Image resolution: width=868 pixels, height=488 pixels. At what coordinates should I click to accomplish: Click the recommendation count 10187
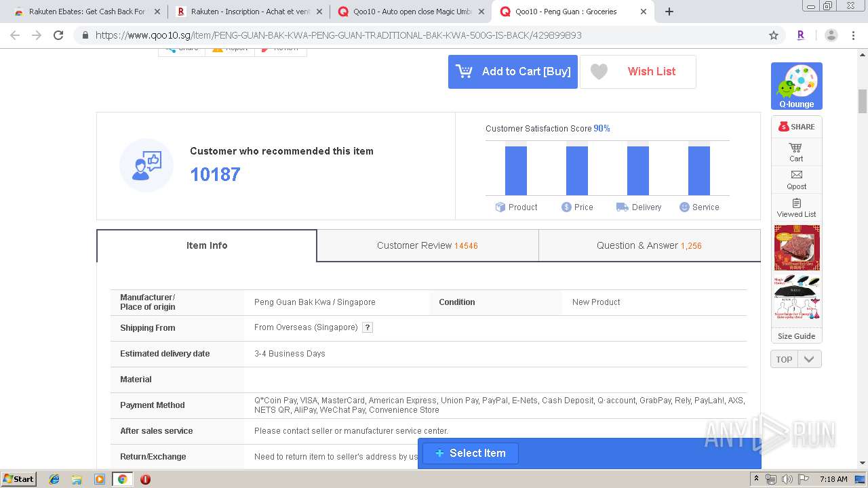tap(215, 175)
